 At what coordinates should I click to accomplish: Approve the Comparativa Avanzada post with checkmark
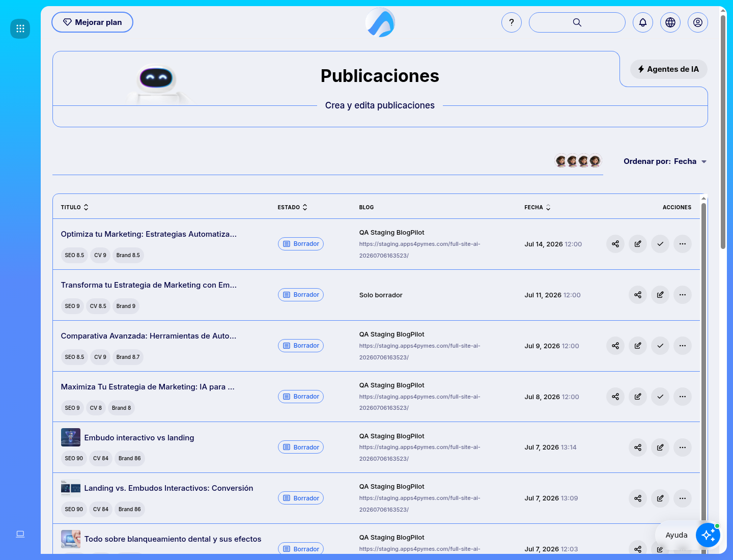[x=660, y=346]
